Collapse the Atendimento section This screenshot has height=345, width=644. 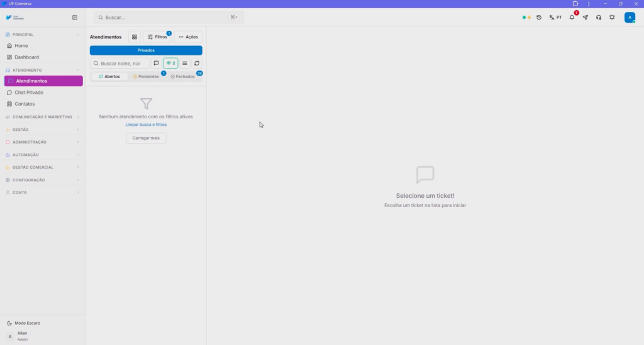pyautogui.click(x=43, y=71)
